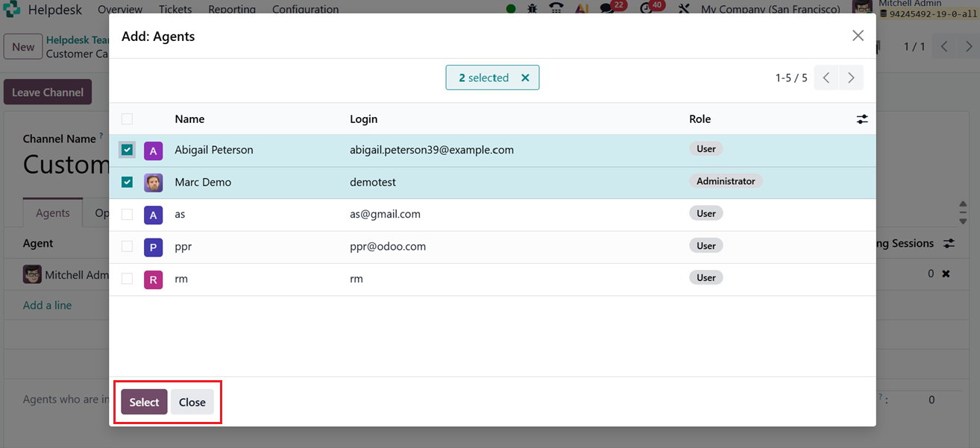This screenshot has width=980, height=448.
Task: Toggle the select-all checkbox in the header row
Action: [127, 119]
